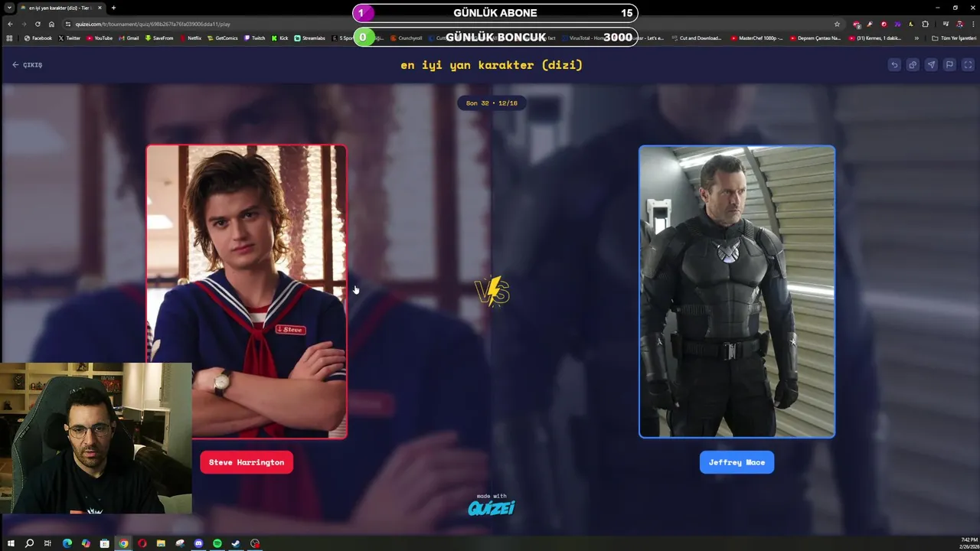This screenshot has width=980, height=551.
Task: Open the Chrome profile avatar icon
Action: (959, 24)
